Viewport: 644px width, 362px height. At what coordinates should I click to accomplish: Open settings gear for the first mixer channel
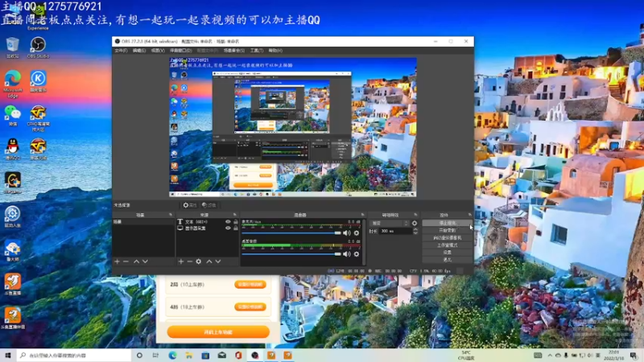click(x=357, y=233)
